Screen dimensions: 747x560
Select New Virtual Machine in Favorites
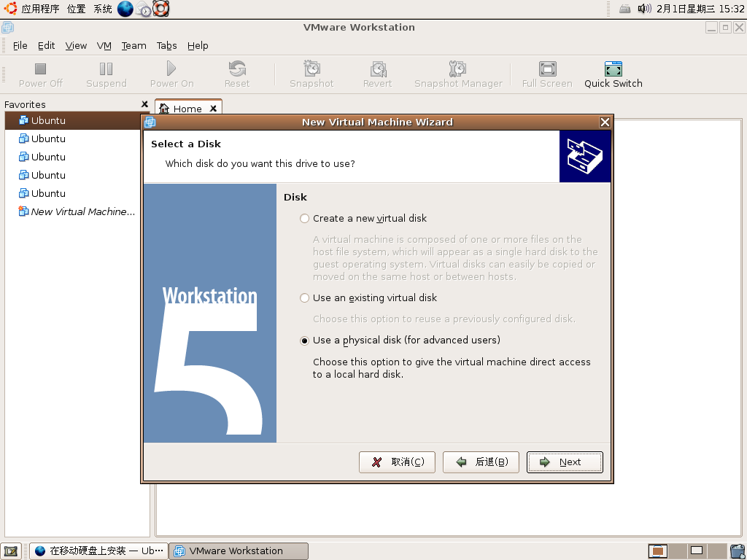[76, 211]
